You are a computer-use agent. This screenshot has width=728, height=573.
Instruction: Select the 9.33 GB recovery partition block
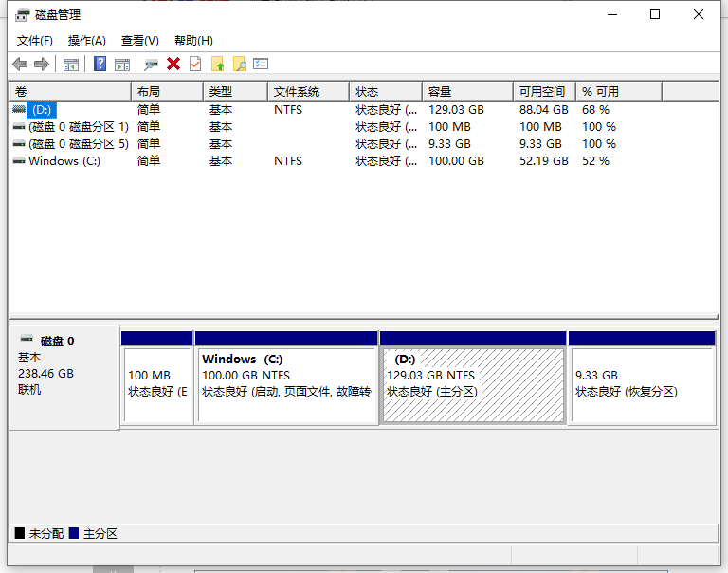pos(641,384)
